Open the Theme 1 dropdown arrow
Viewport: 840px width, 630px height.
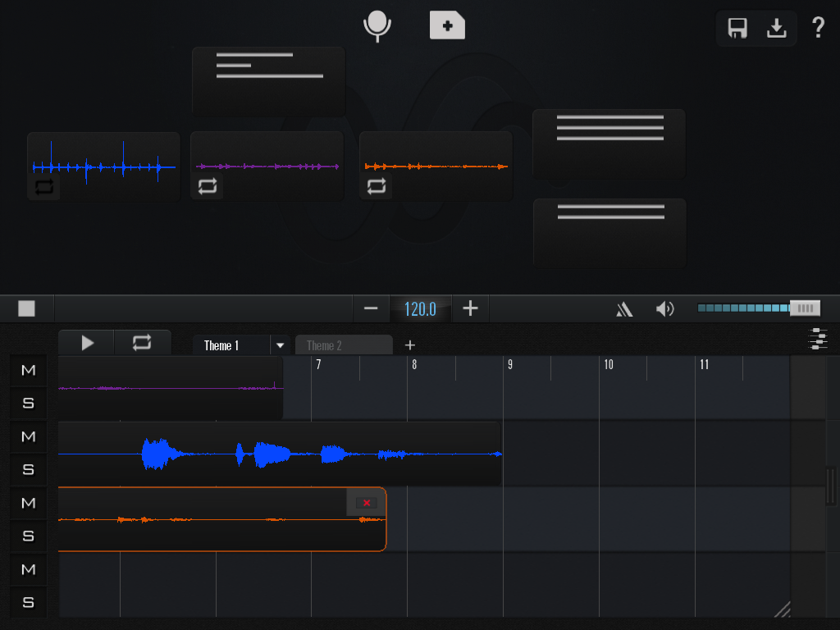coord(281,345)
